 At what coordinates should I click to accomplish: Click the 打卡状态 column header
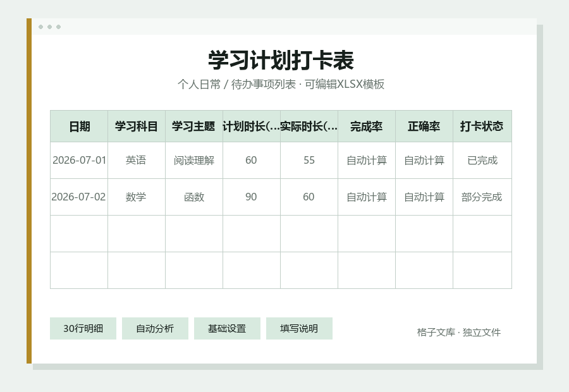pyautogui.click(x=482, y=126)
